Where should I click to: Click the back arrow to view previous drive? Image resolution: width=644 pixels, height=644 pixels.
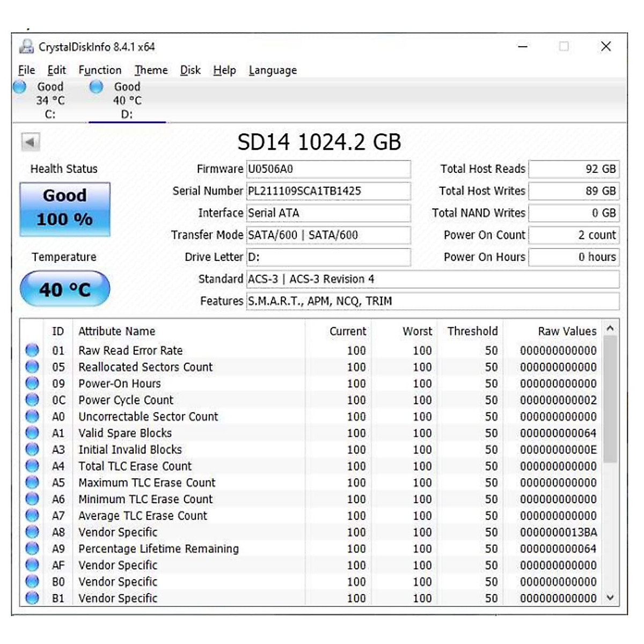pos(30,141)
